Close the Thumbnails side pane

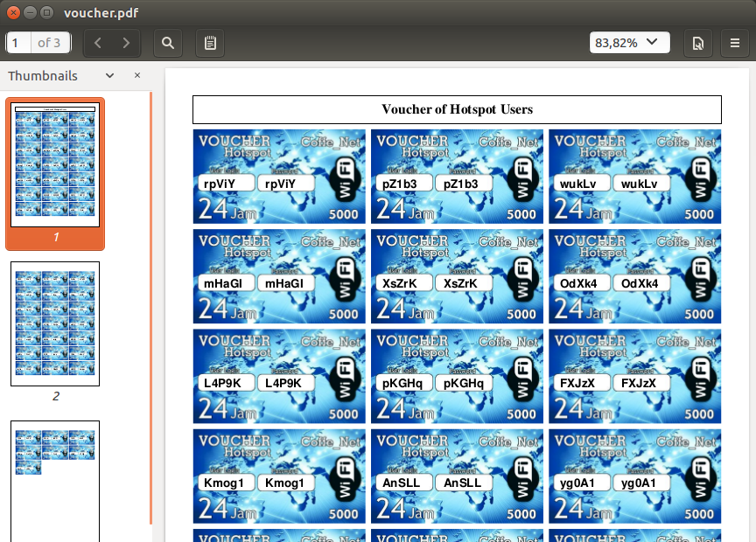137,75
